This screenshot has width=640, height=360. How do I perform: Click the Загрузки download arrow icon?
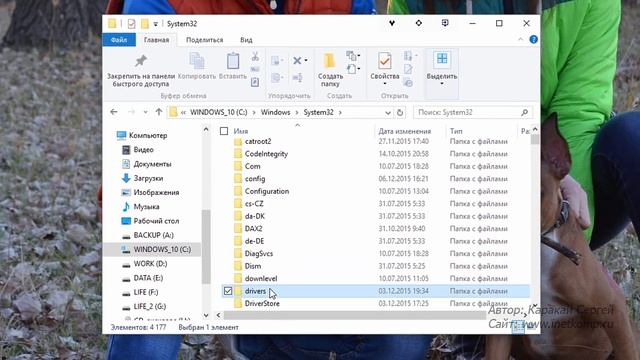(x=126, y=178)
